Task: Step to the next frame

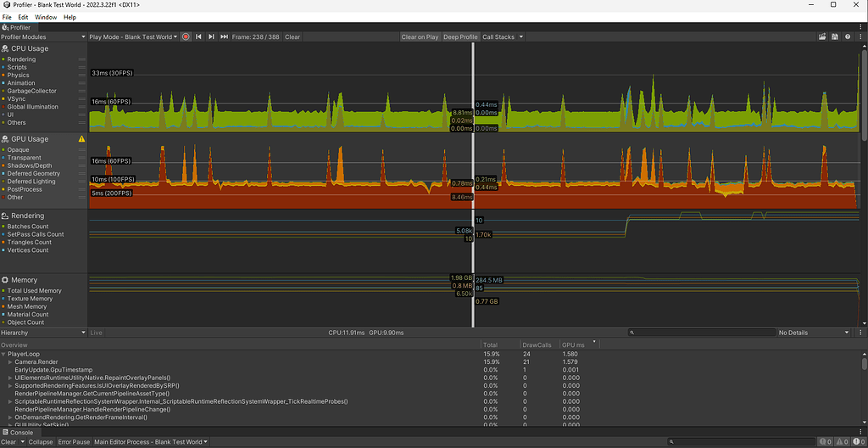Action: [211, 37]
